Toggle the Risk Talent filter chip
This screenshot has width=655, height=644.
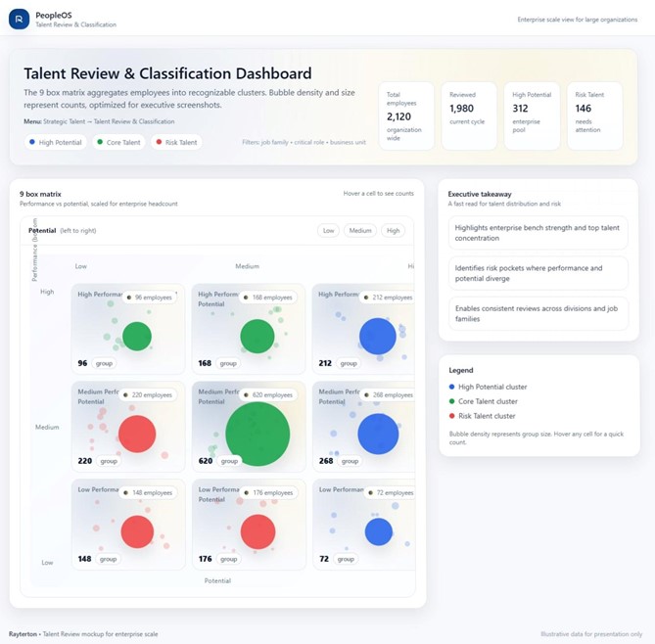click(176, 142)
